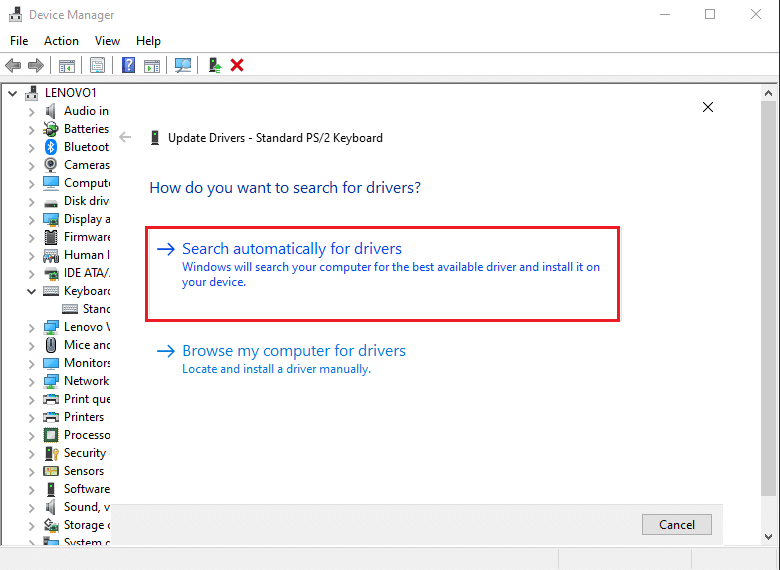
Task: Click the Update driver green arrow icon
Action: [x=214, y=65]
